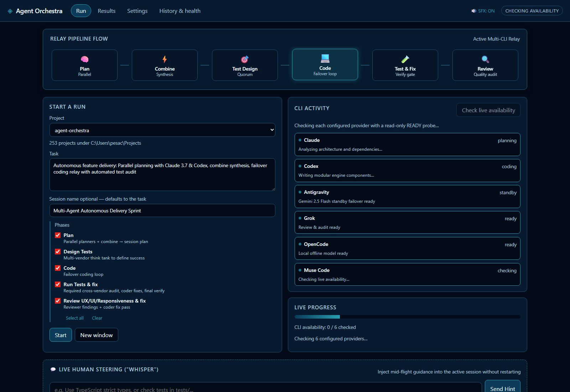Viewport: 570px width, 392px height.
Task: Click the New window button
Action: (x=97, y=335)
